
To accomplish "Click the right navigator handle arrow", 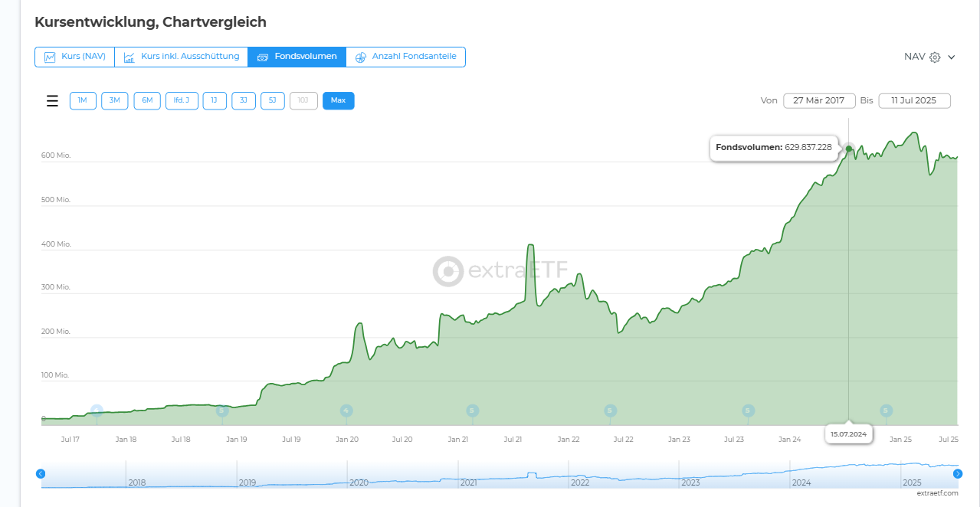I will click(958, 474).
